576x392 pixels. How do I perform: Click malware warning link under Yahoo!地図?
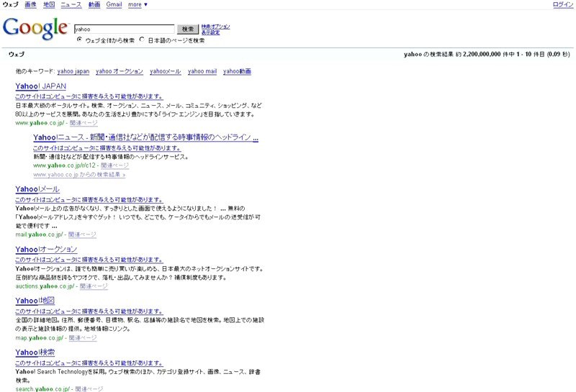pyautogui.click(x=89, y=311)
